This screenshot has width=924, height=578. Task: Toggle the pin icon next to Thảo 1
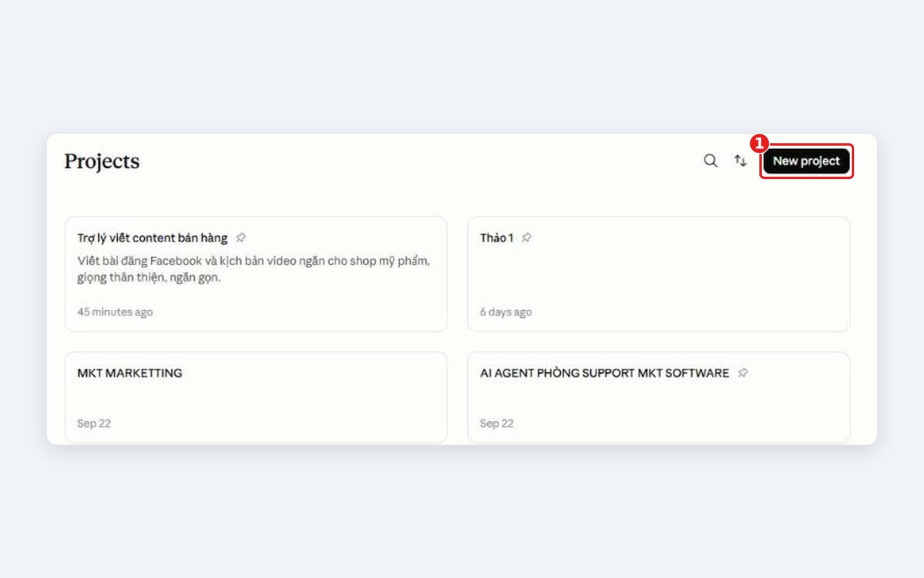click(527, 238)
